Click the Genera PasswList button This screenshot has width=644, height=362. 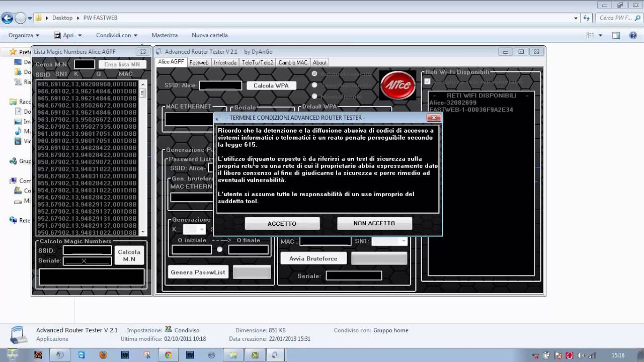coord(198,272)
